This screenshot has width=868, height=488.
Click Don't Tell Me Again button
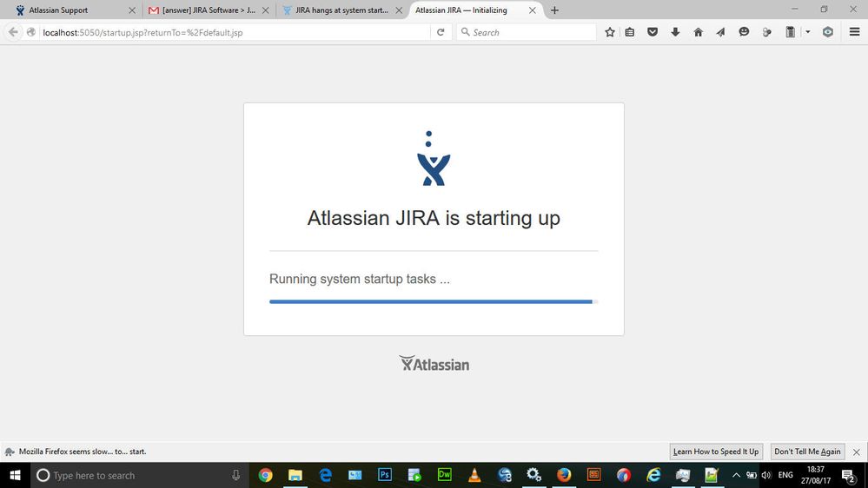click(x=807, y=452)
